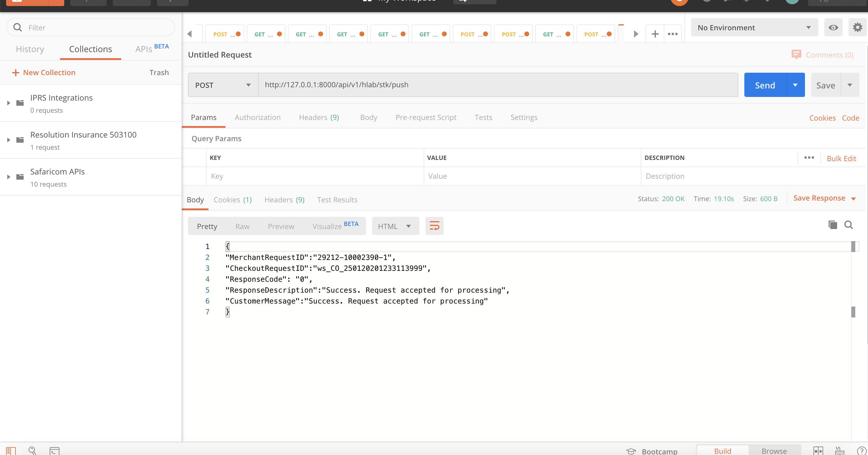Switch response view to Preview
The image size is (868, 455).
(281, 226)
